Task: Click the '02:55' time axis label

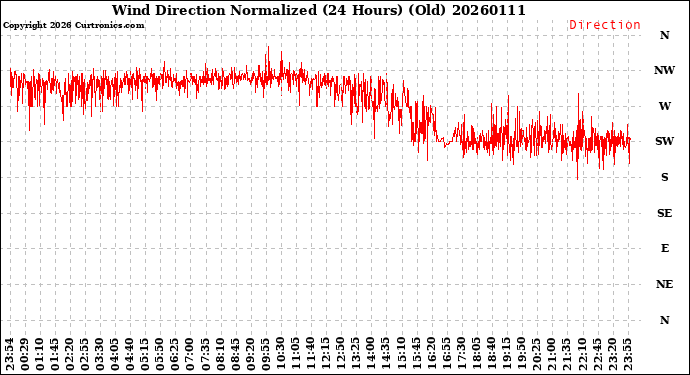Action: point(85,354)
